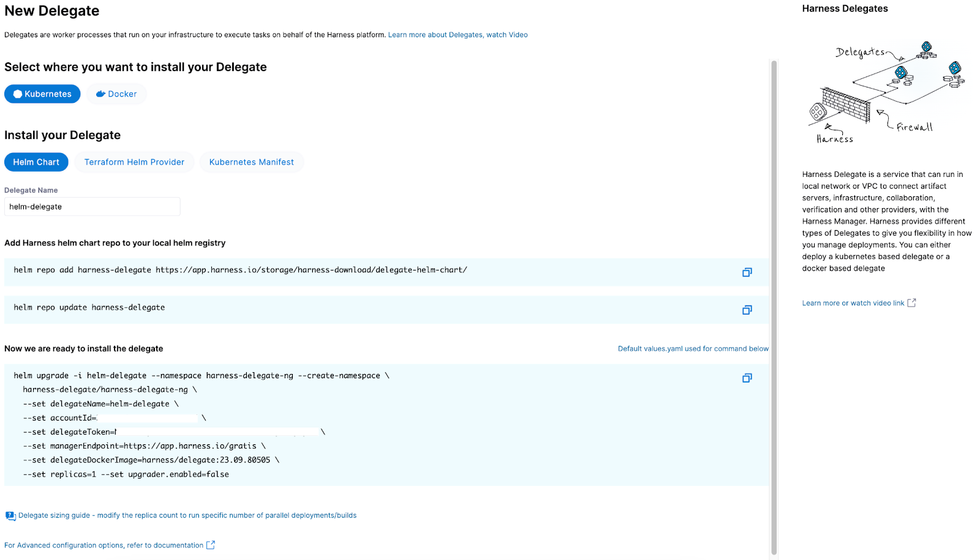980x560 pixels.
Task: Open Learn more about Delegates link
Action: (x=458, y=35)
